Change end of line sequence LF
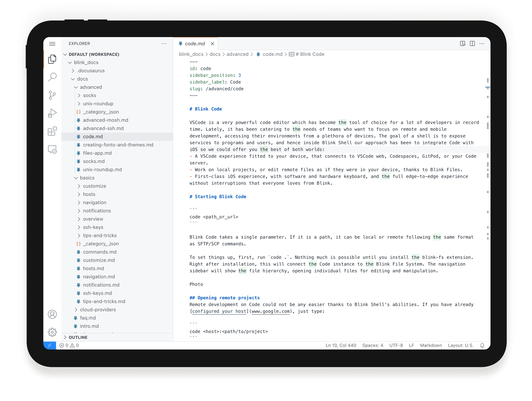 pyautogui.click(x=412, y=345)
